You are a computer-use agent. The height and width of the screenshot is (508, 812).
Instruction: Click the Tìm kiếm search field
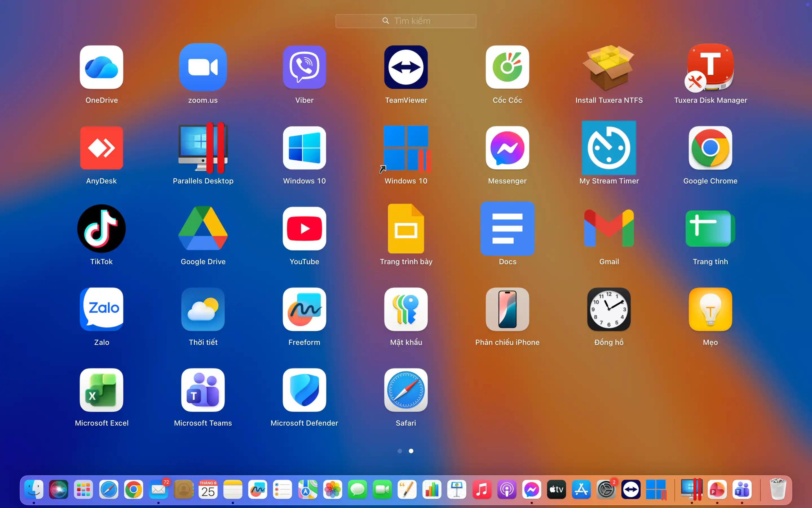[x=406, y=21]
